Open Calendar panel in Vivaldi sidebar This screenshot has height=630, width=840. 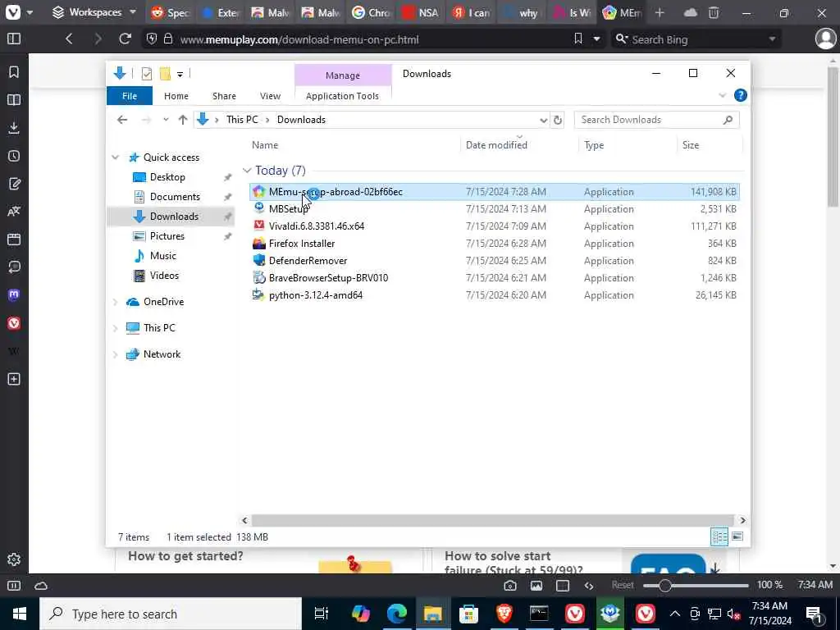(x=14, y=239)
